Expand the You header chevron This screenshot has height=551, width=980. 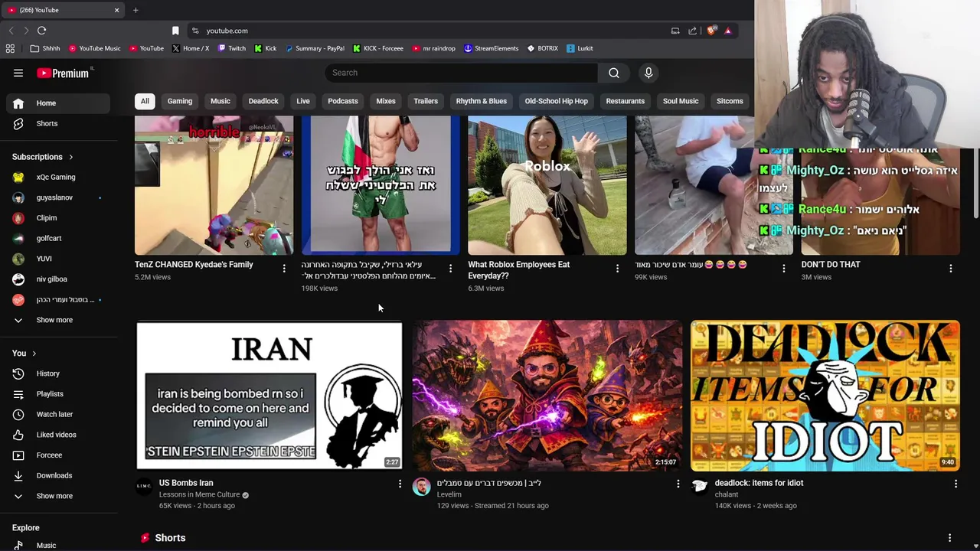click(34, 354)
